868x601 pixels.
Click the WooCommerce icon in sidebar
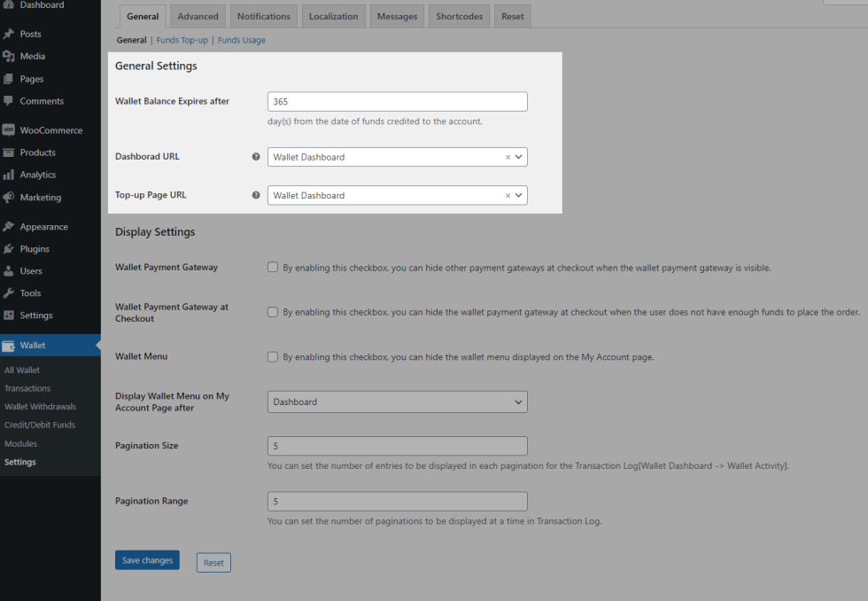[x=9, y=130]
